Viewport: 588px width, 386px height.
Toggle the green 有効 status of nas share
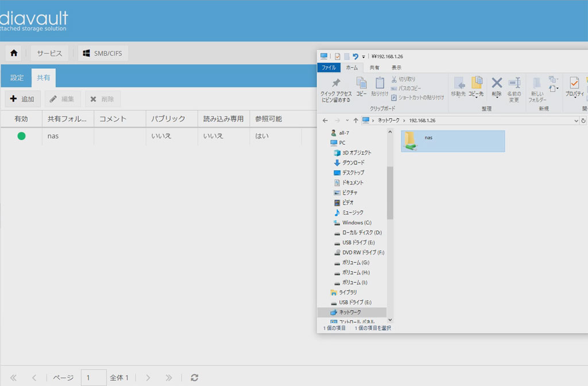21,136
